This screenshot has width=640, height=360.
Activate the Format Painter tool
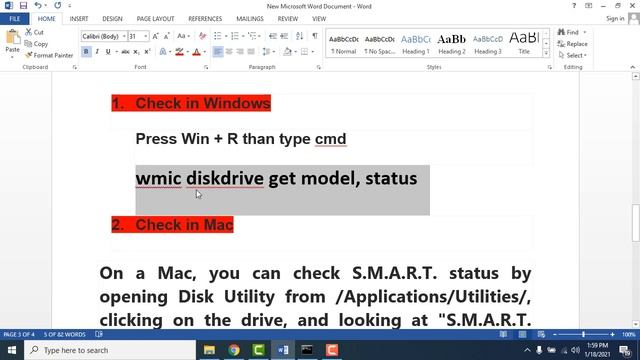(49, 55)
